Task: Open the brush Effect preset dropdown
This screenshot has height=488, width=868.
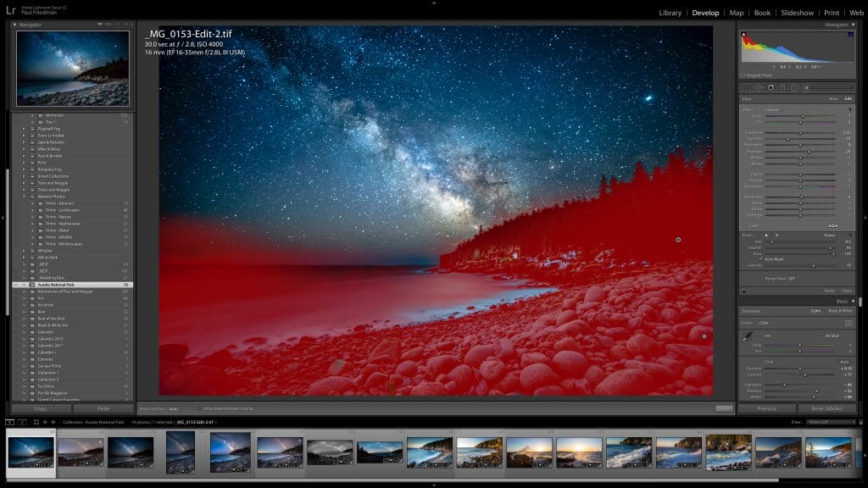Action: 851,110
